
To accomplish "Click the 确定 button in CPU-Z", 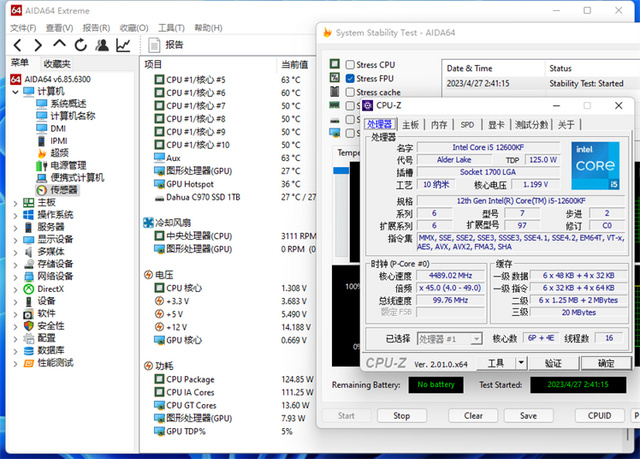I will (606, 363).
